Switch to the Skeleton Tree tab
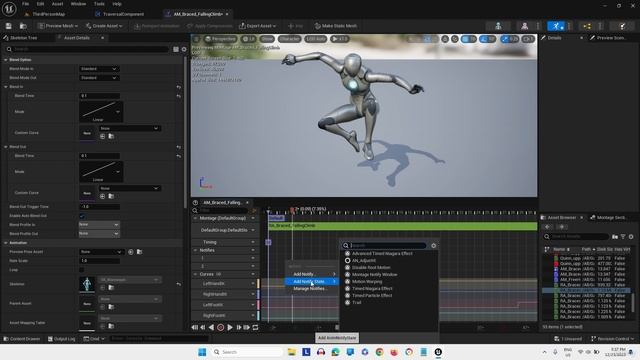 tap(23, 38)
